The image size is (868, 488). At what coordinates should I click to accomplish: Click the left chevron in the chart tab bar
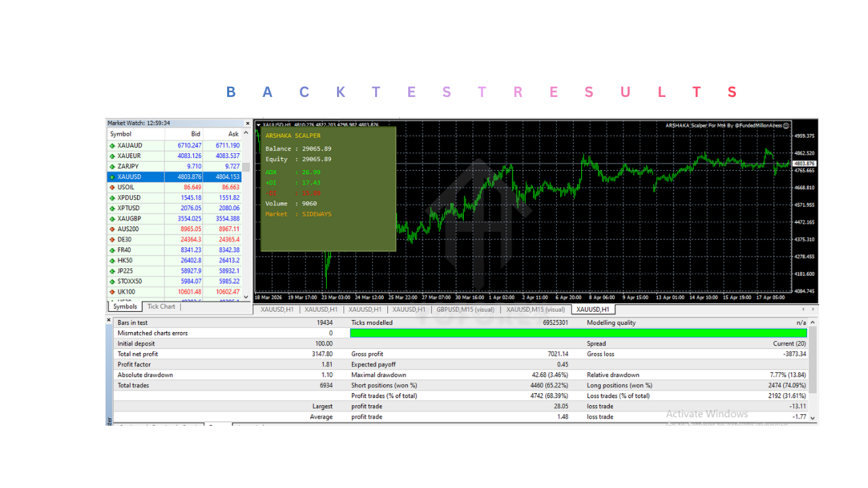[x=803, y=309]
